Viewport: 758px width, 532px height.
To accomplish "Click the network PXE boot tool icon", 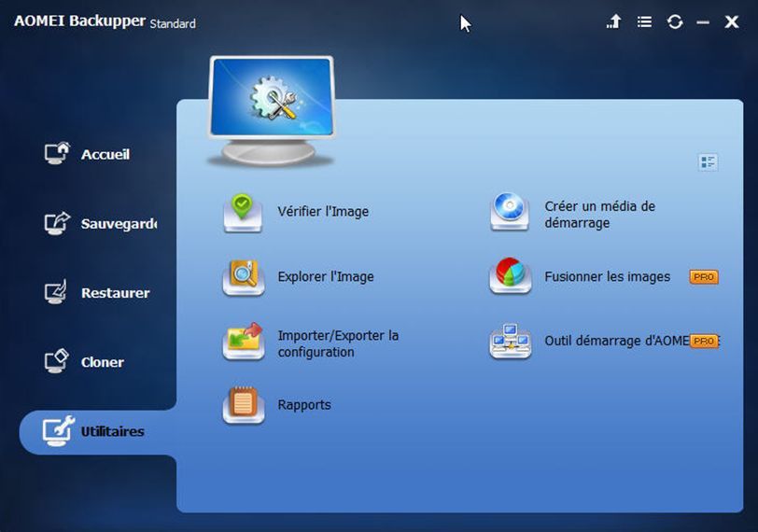I will (511, 342).
